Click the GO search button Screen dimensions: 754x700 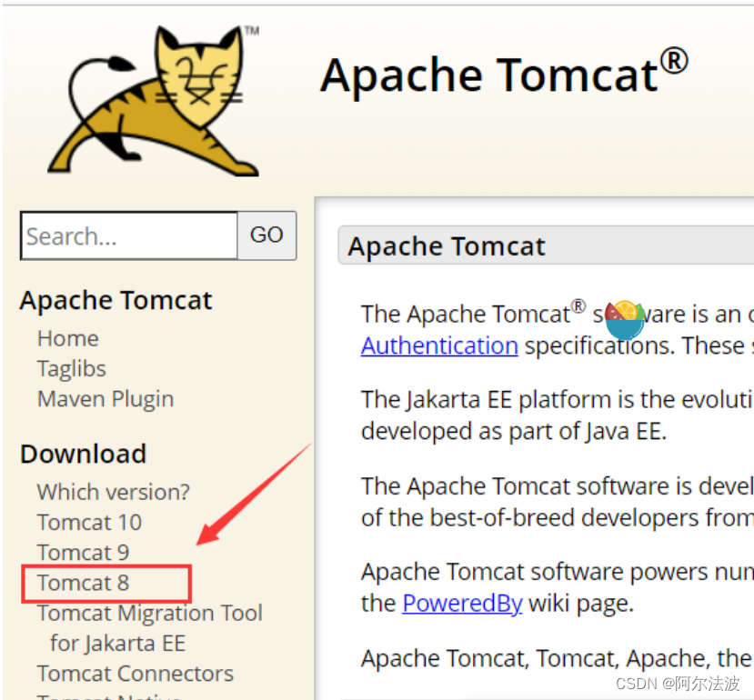(266, 235)
